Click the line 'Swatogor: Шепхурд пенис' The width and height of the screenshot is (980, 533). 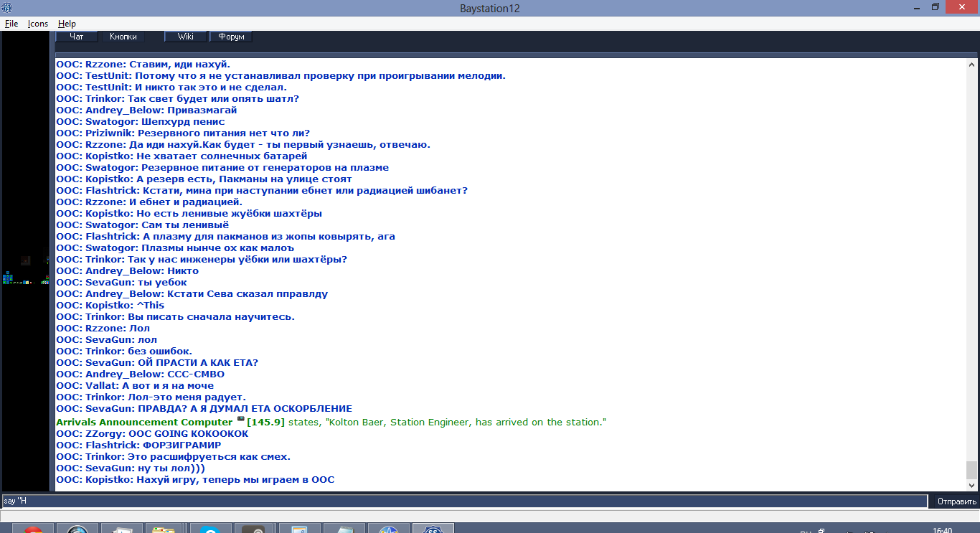[141, 122]
